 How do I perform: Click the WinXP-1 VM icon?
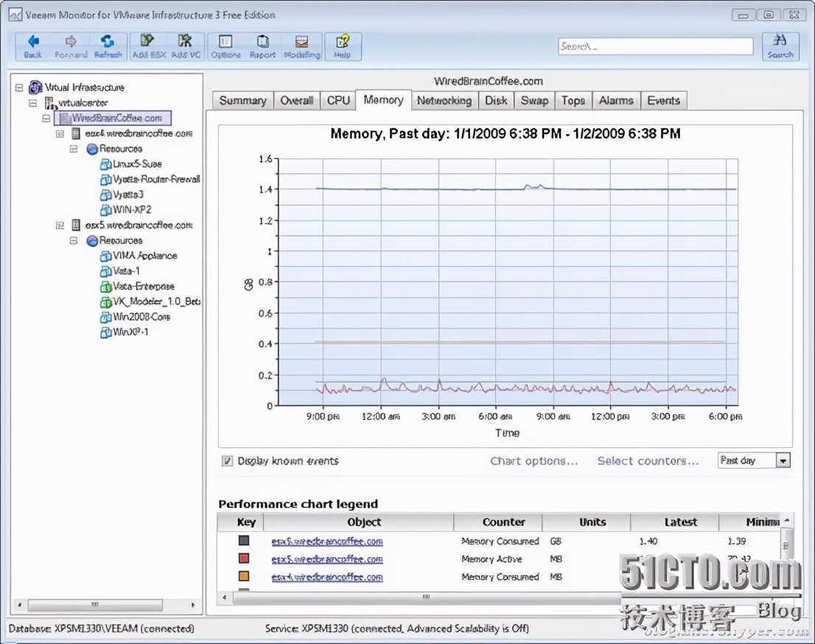105,332
